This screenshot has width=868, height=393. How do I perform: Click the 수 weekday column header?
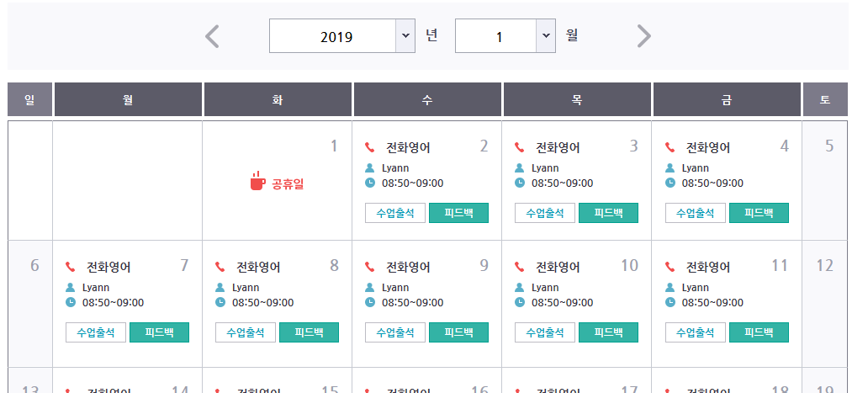pos(427,100)
